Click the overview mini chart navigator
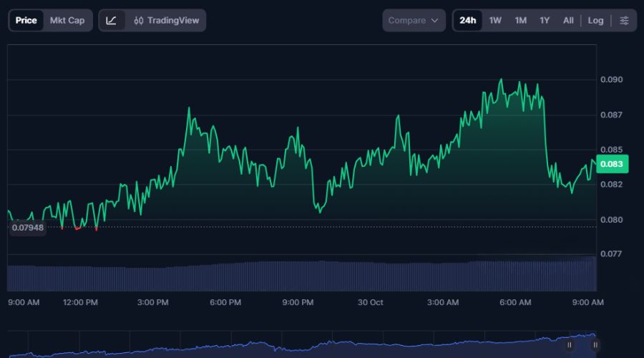 [x=302, y=344]
